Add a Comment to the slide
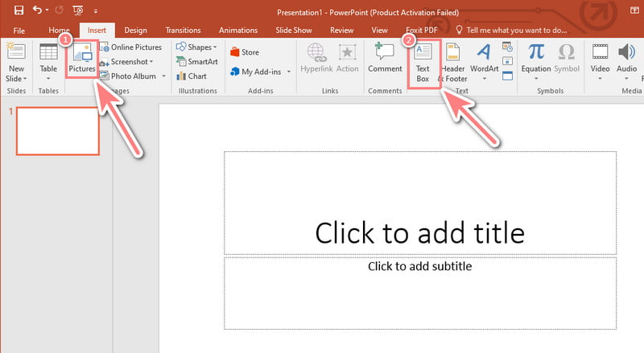 (385, 59)
